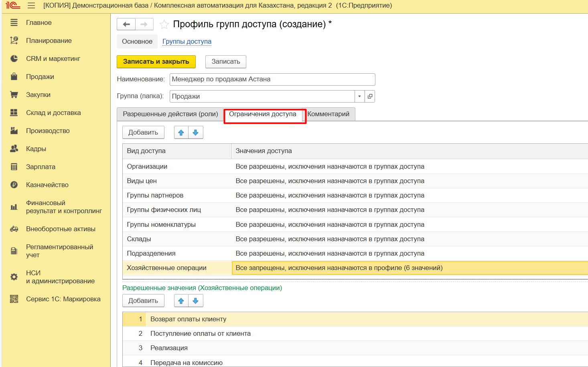Click into the Наименование text field

click(x=272, y=79)
